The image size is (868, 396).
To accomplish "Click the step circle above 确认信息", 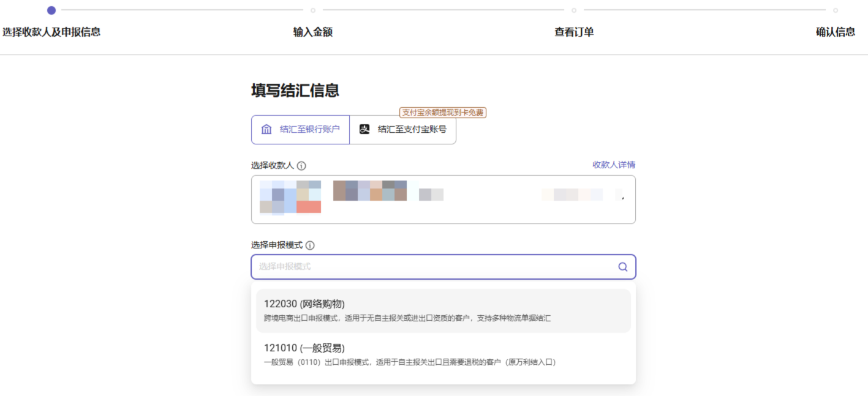I will 836,10.
